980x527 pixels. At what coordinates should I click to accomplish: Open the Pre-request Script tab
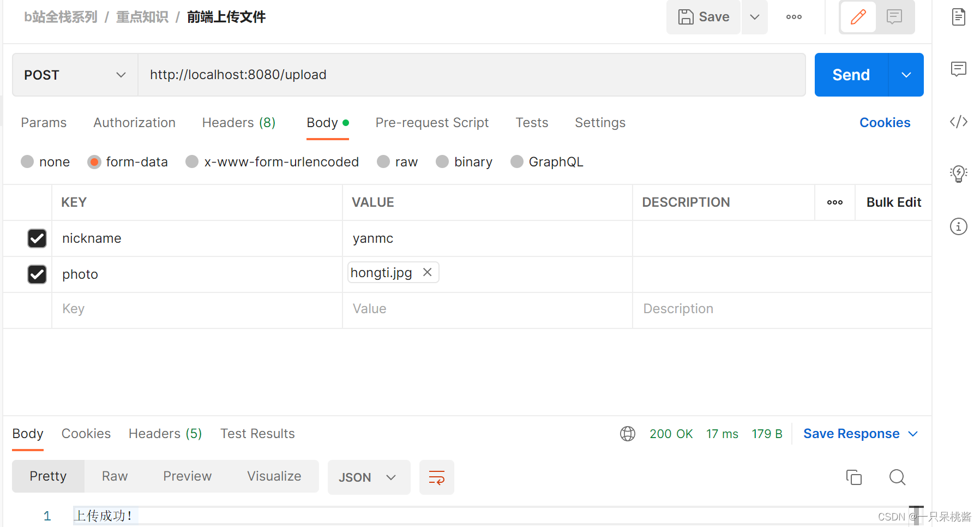click(x=432, y=123)
